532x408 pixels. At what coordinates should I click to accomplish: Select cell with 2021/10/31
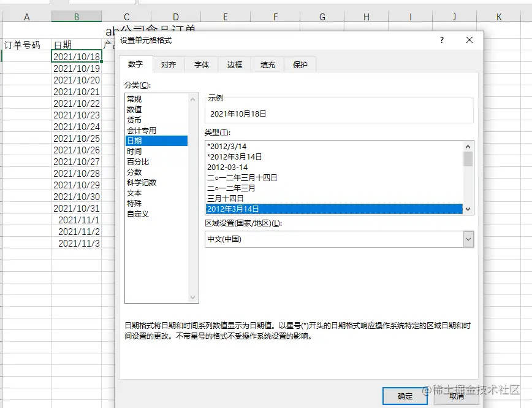tap(77, 208)
